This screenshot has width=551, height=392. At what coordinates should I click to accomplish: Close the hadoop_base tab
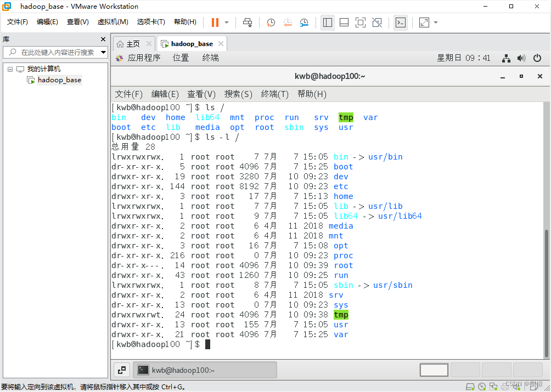pyautogui.click(x=221, y=44)
